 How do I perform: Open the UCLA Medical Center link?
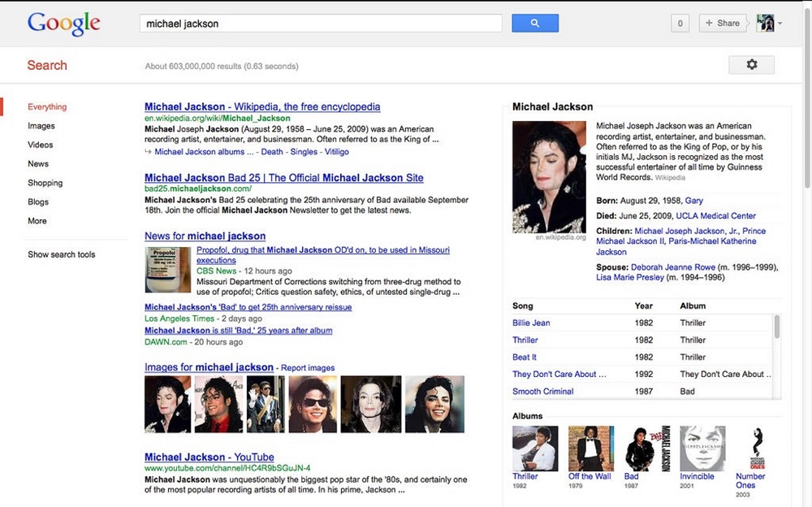point(715,215)
